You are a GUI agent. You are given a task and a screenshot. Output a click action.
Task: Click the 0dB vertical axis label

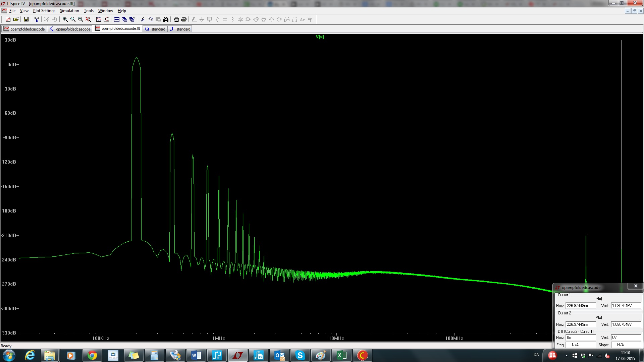[11, 64]
